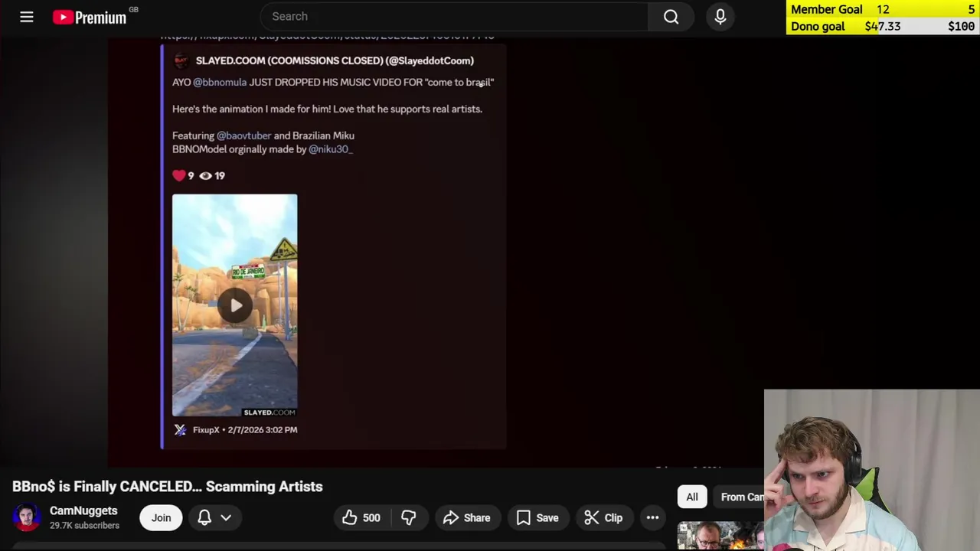980x551 pixels.
Task: Start voice search with microphone
Action: [x=720, y=17]
